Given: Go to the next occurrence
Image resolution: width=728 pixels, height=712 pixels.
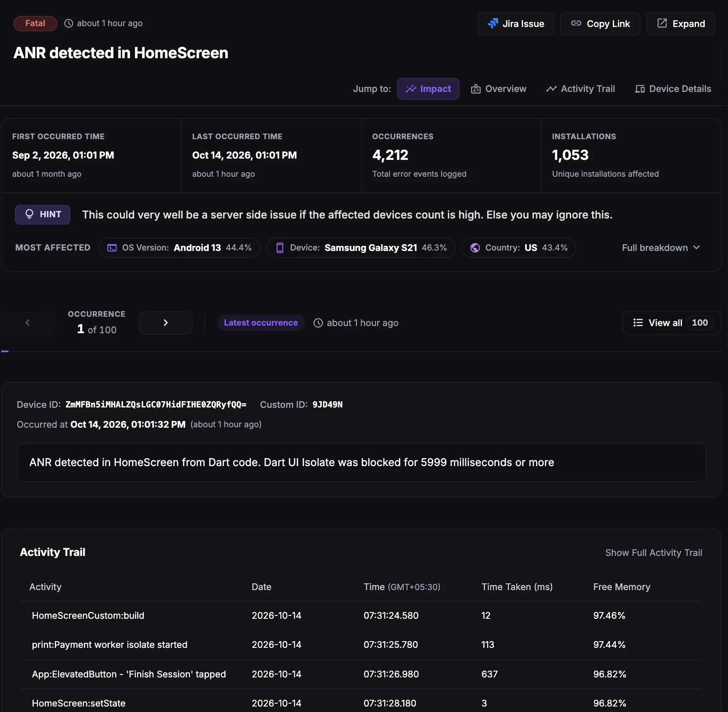Looking at the screenshot, I should (x=165, y=323).
